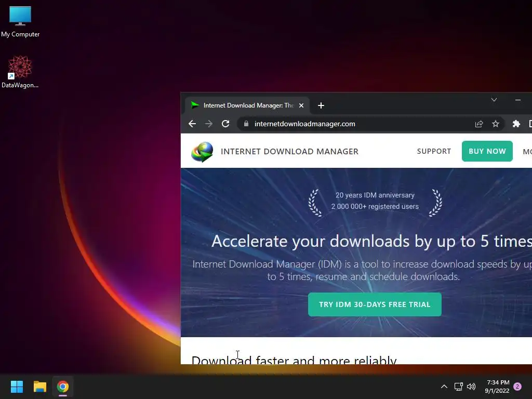The height and width of the screenshot is (399, 532).
Task: Bookmark this tab with star icon
Action: click(x=496, y=124)
